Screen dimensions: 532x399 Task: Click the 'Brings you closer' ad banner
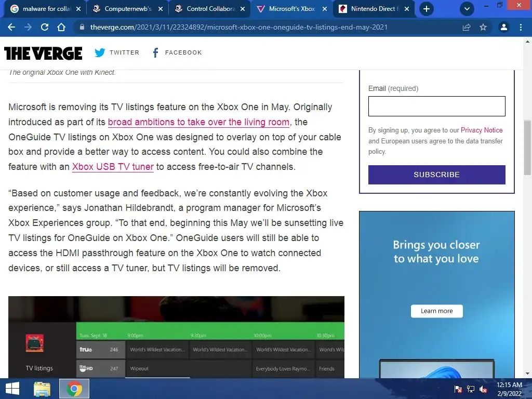coord(436,295)
